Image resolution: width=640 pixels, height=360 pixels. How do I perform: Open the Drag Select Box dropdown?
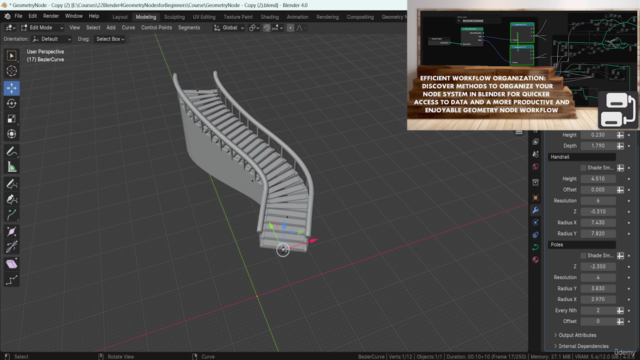(110, 39)
